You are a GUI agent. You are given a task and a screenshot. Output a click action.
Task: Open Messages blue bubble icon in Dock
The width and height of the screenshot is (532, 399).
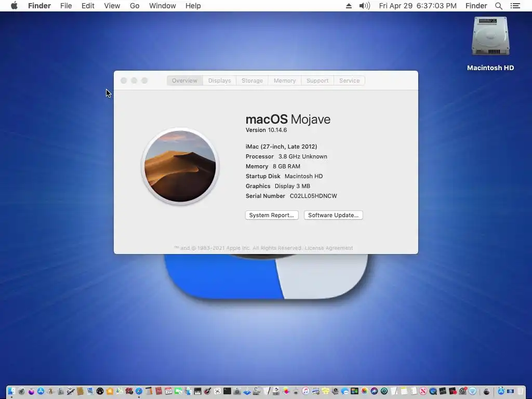click(345, 391)
